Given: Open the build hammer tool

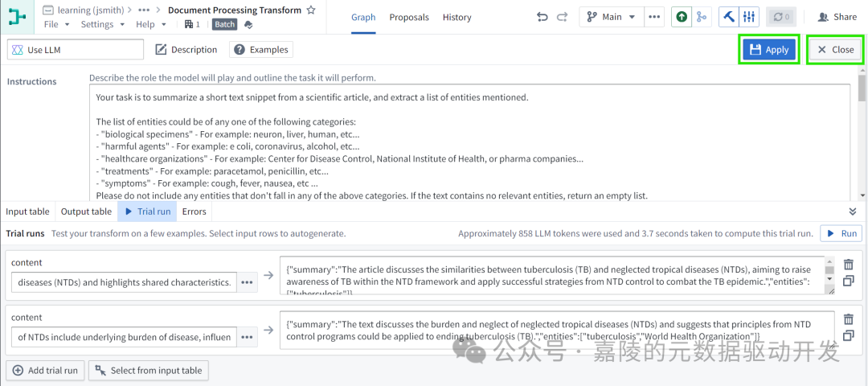Looking at the screenshot, I should point(729,17).
